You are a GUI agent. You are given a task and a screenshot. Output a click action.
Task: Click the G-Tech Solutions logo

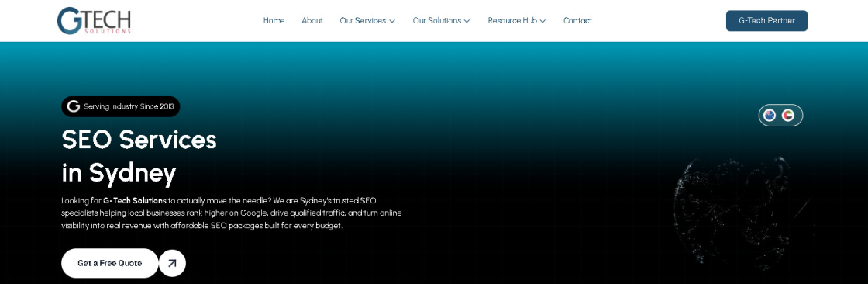[94, 20]
